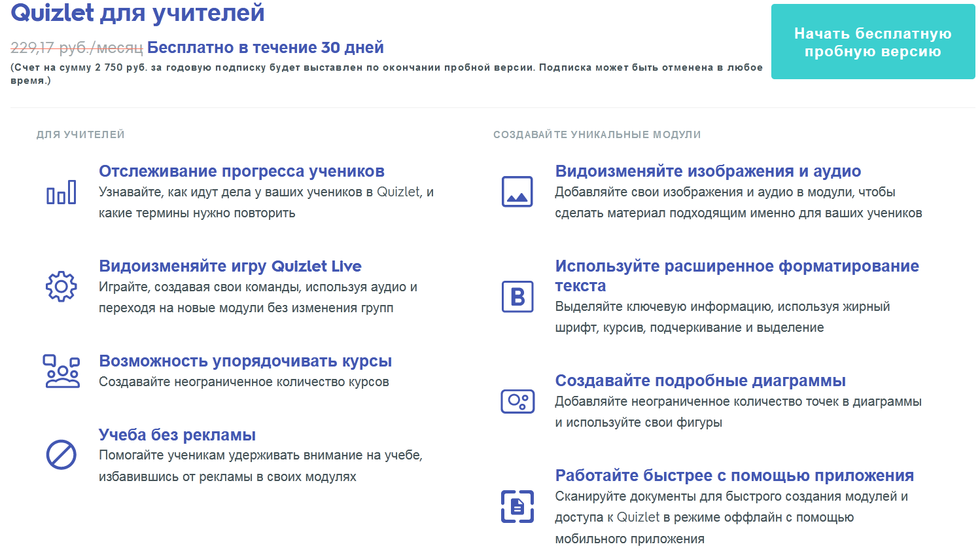Open 'Отслеживание прогресса учеников' heading
The width and height of the screenshot is (980, 555).
point(241,171)
